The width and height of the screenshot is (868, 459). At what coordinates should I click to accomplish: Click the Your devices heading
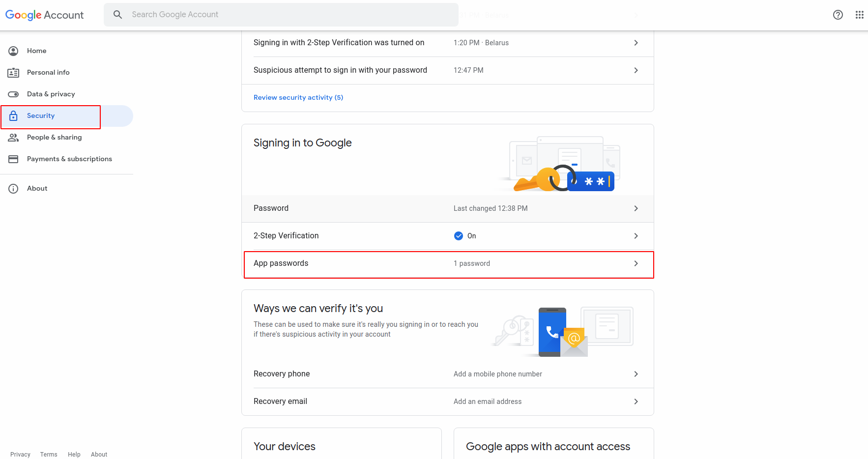tap(285, 446)
